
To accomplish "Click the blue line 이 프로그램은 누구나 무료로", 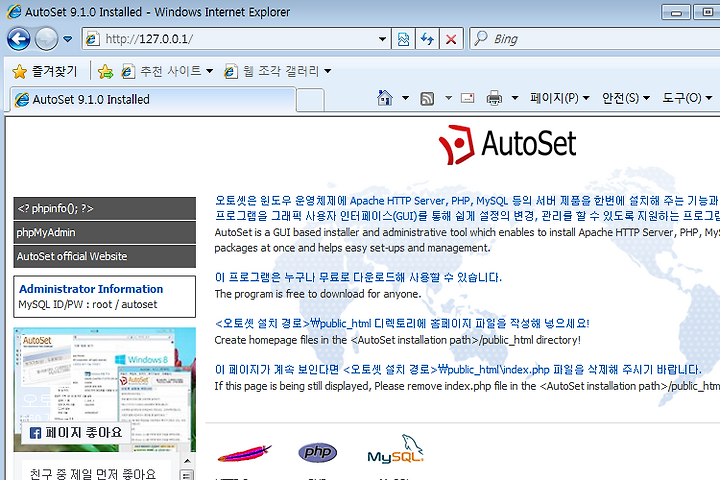I will point(358,277).
